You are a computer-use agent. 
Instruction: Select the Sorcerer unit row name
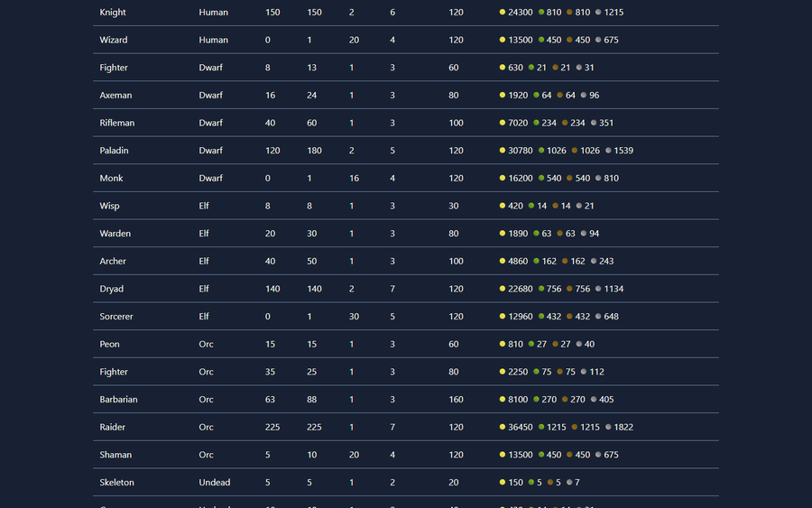[x=116, y=317]
